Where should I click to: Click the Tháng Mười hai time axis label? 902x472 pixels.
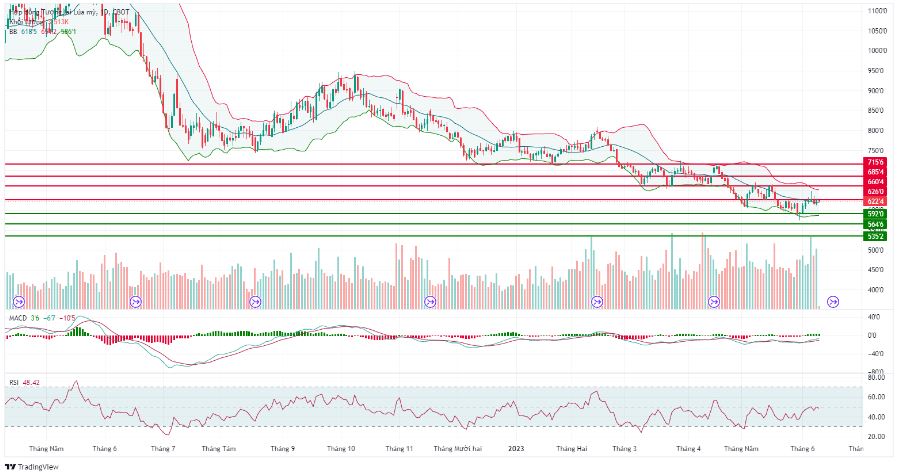pos(458,448)
